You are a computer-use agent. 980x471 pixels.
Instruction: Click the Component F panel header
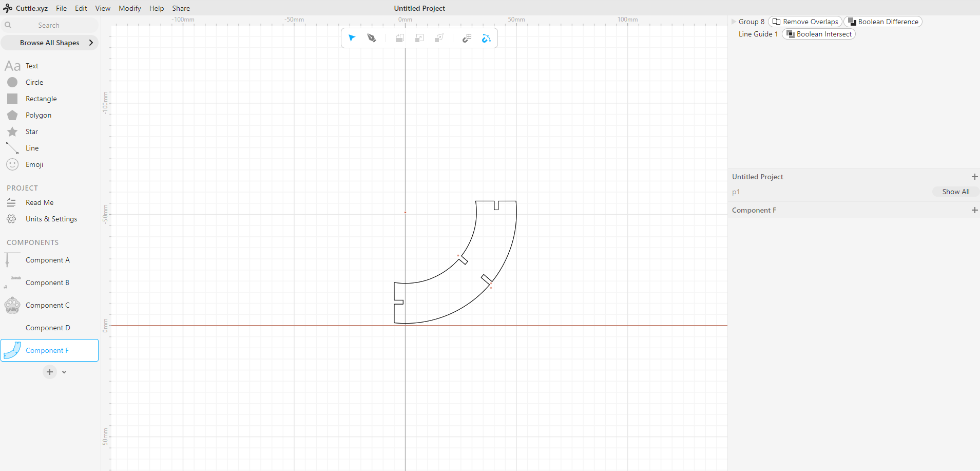[754, 210]
